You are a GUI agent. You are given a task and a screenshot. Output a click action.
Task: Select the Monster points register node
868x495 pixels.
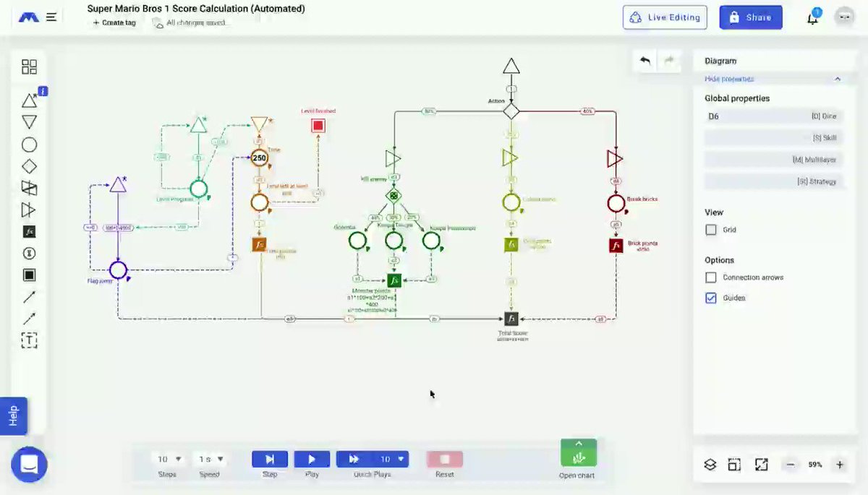pos(393,280)
